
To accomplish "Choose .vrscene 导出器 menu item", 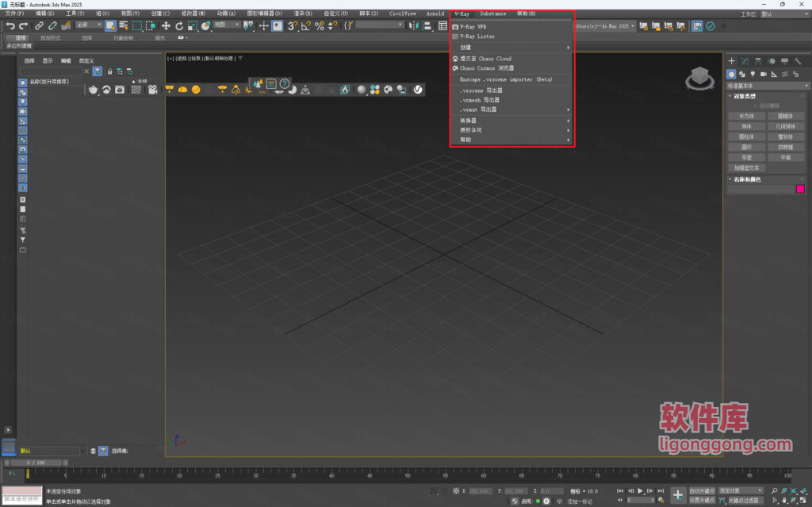I will tap(511, 90).
